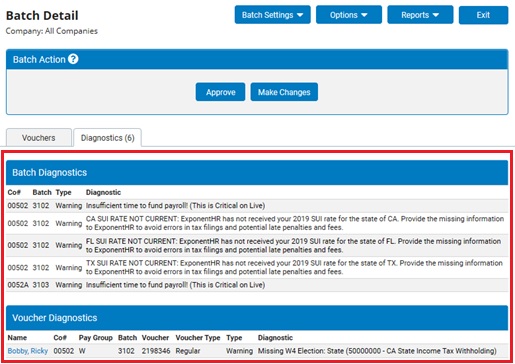This screenshot has height=364, width=515.
Task: Click the Make Changes button
Action: [x=284, y=92]
